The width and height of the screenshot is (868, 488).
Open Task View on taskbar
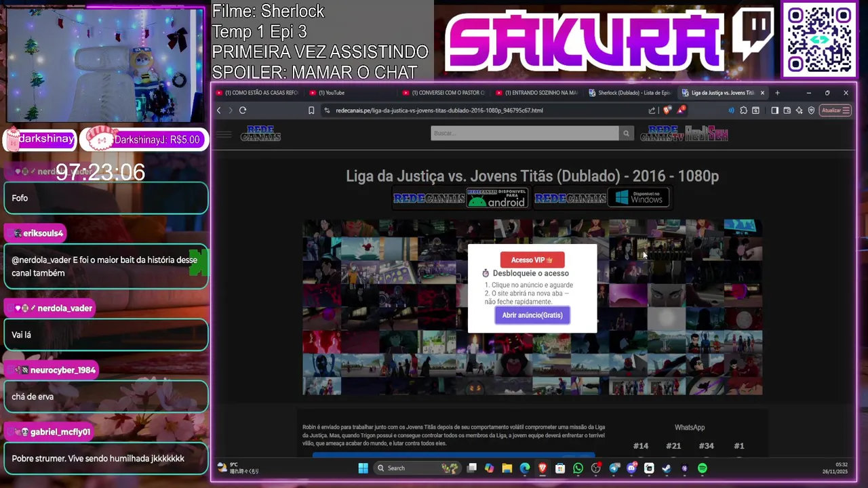(x=472, y=468)
